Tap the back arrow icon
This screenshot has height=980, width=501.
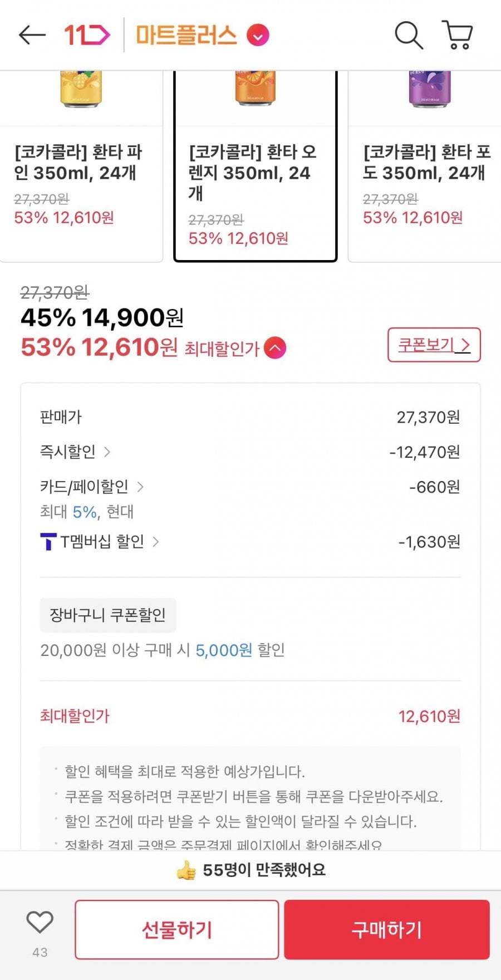[32, 35]
